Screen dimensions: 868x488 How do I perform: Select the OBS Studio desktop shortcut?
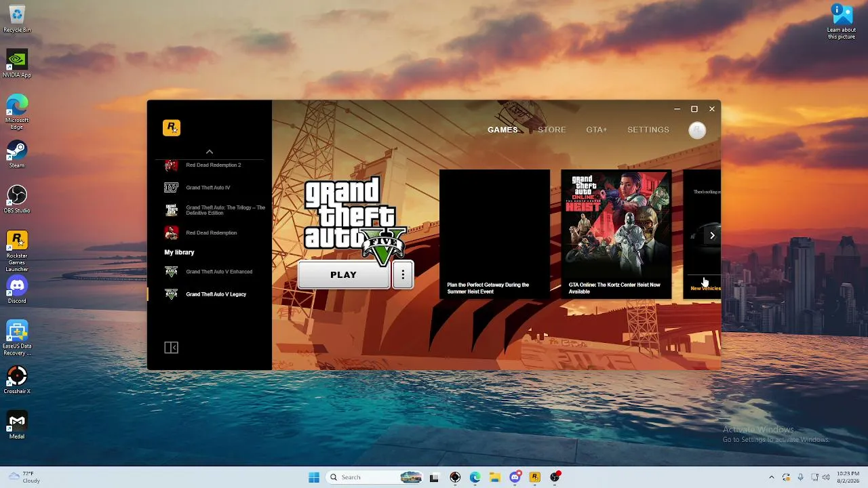click(x=17, y=199)
